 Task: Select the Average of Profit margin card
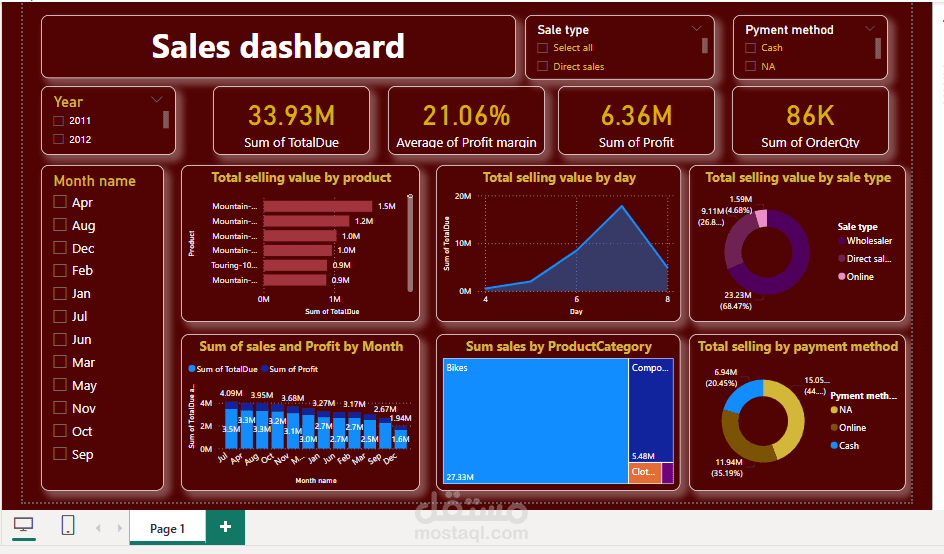point(466,120)
